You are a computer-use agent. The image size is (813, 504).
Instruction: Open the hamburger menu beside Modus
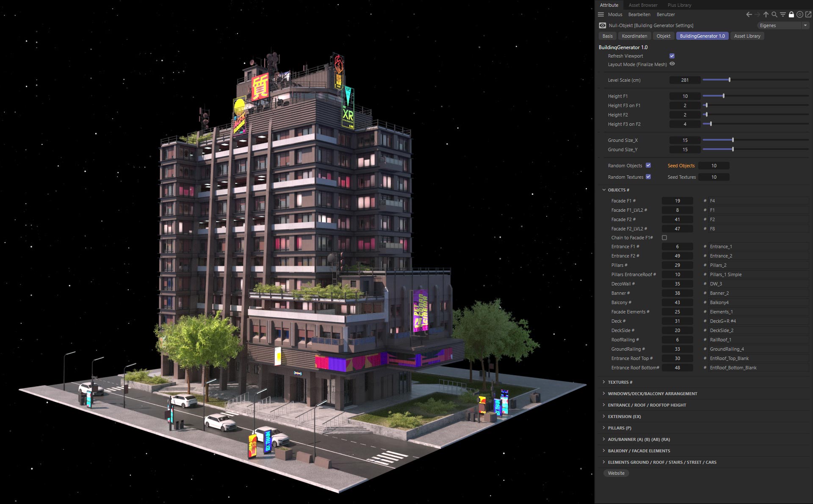[601, 14]
